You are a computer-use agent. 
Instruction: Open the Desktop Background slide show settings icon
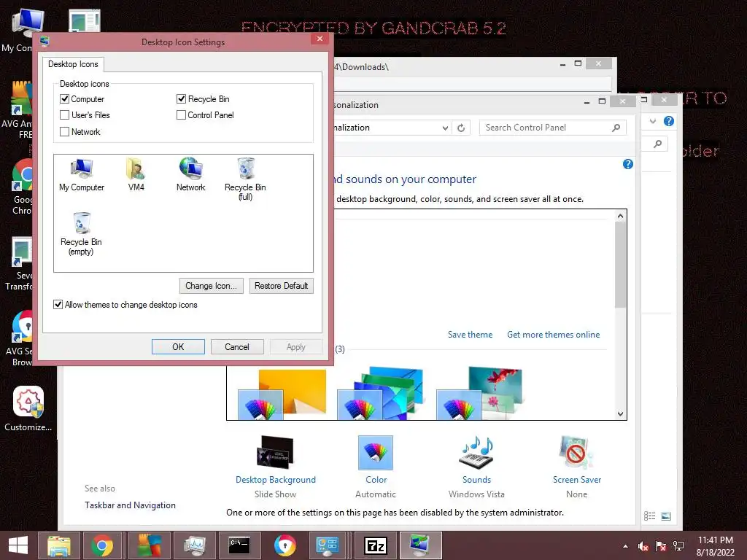275,452
